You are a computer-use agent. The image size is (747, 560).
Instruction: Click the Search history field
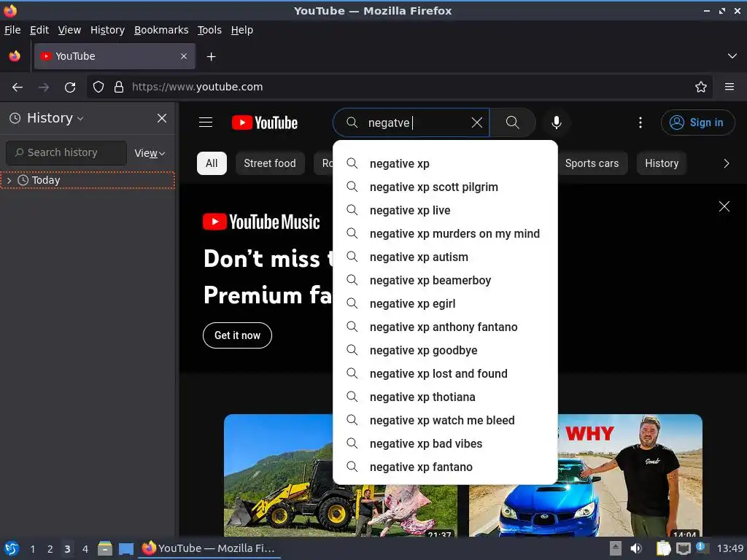66,153
